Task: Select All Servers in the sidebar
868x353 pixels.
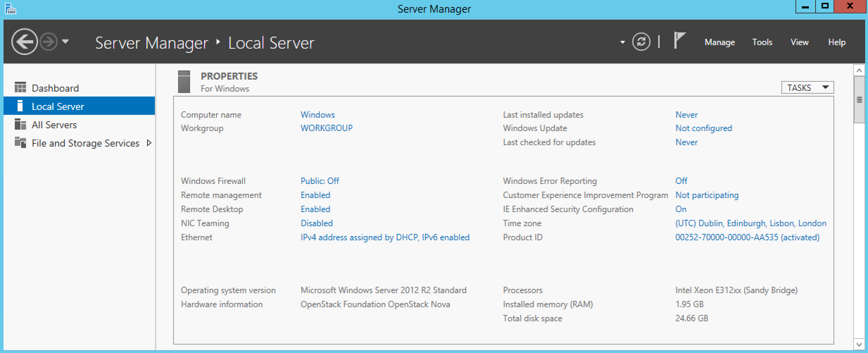Action: coord(79,124)
